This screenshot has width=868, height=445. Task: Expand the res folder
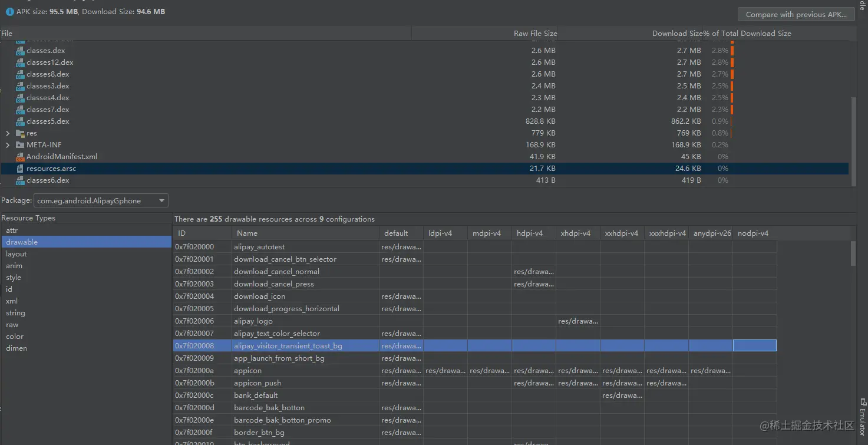click(x=8, y=133)
